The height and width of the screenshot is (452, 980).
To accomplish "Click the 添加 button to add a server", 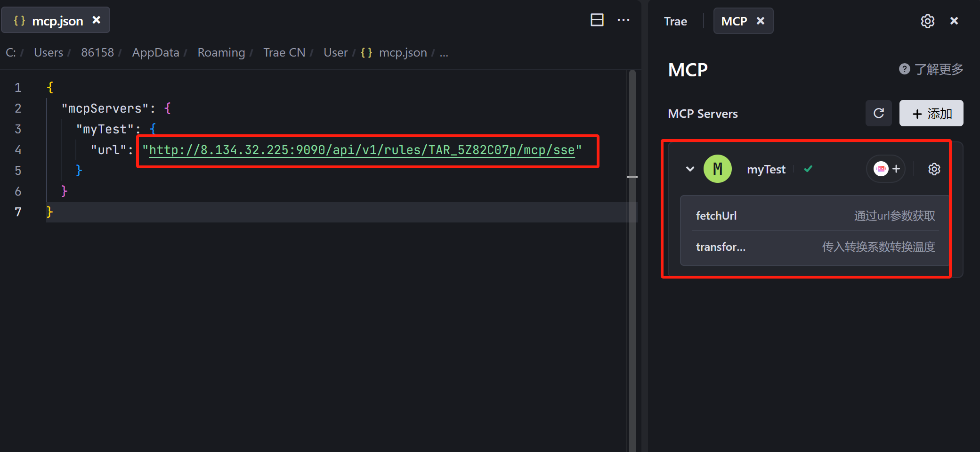I will click(931, 113).
